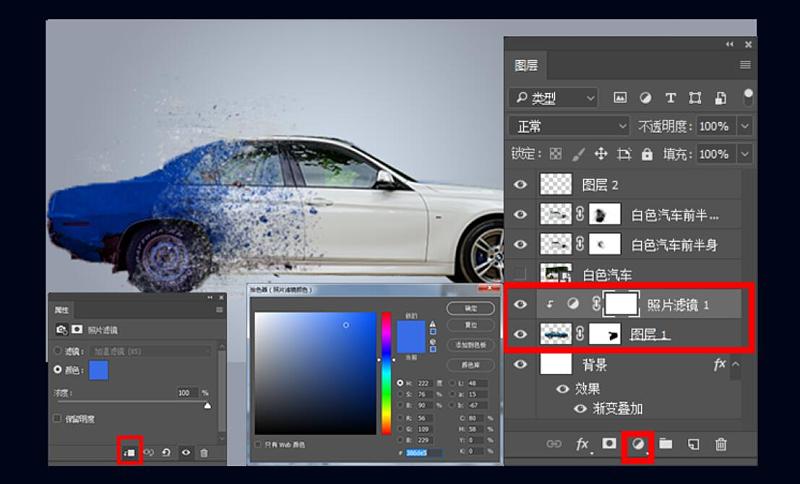The width and height of the screenshot is (800, 484).
Task: Add a layer mask from Layers panel bottom
Action: [x=609, y=444]
